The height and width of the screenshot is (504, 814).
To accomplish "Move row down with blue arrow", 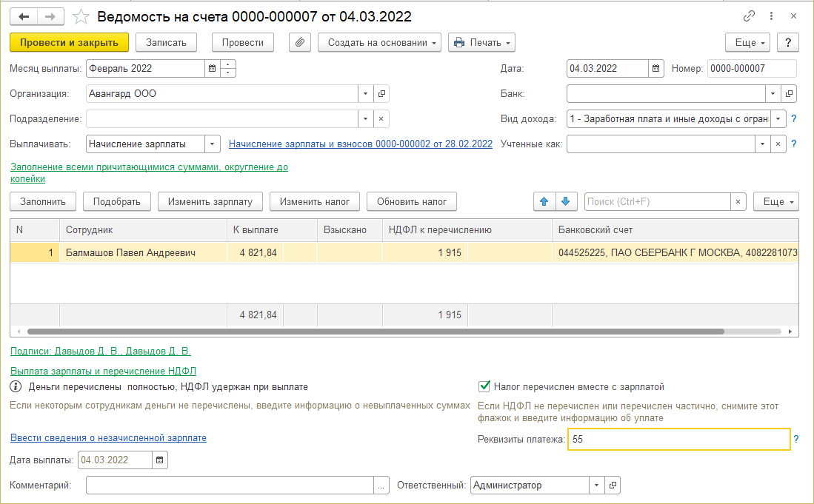I will coord(565,201).
